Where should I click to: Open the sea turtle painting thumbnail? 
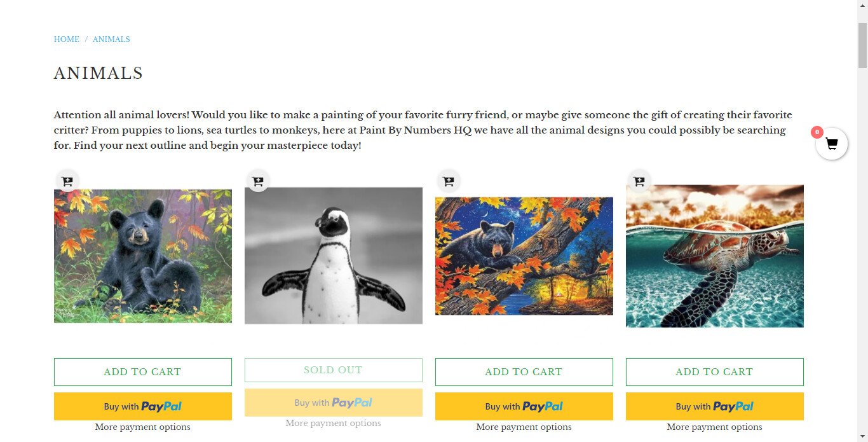[x=715, y=256]
